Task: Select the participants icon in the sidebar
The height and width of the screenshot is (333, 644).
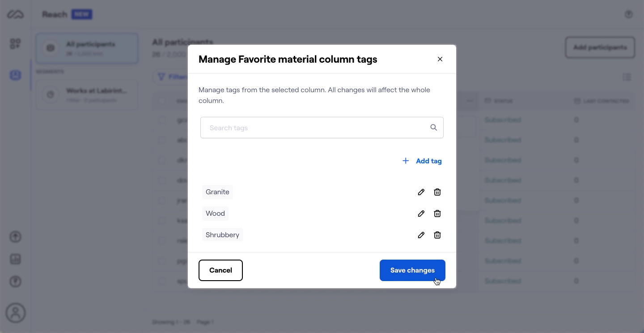Action: click(x=16, y=75)
